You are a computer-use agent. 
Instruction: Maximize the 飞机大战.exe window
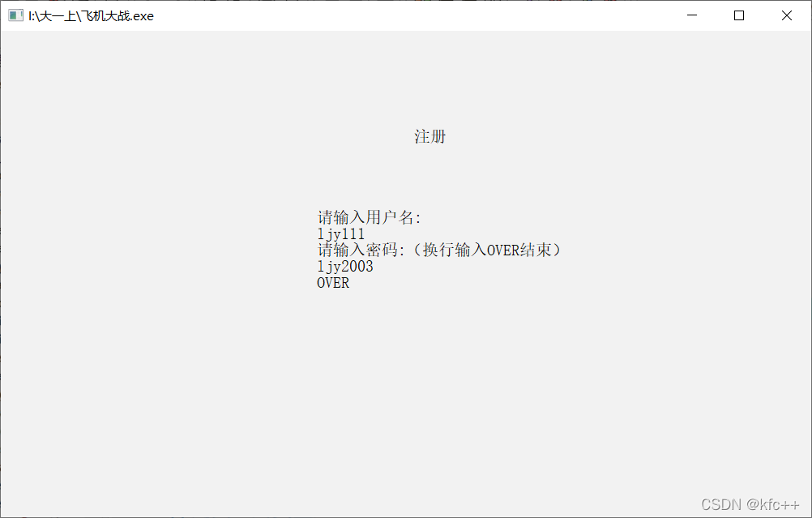pos(739,15)
